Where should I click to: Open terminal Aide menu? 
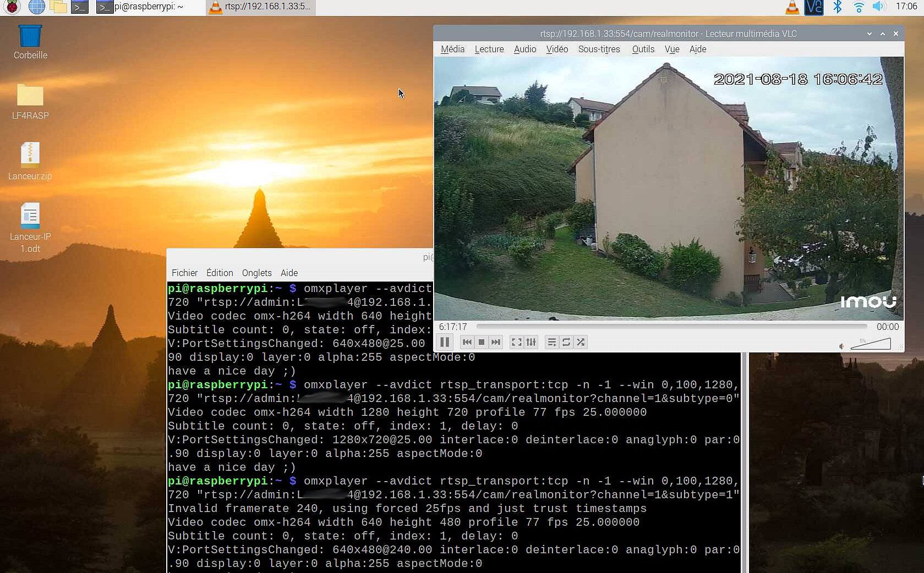[289, 273]
